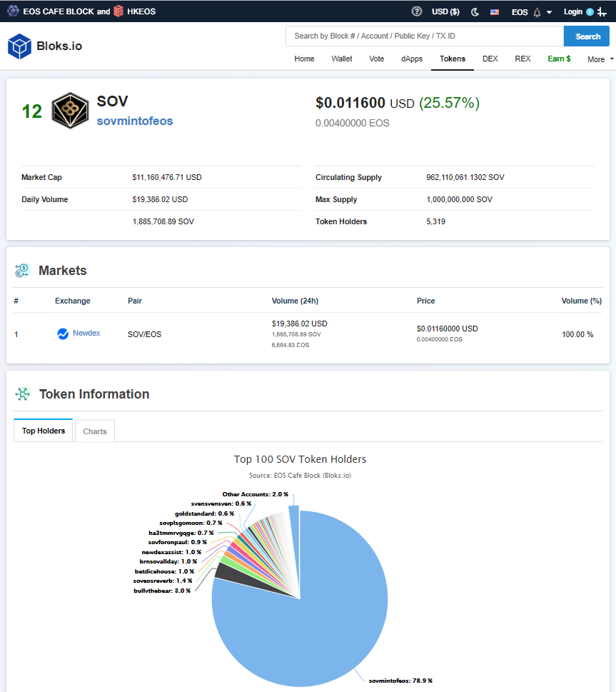Select the Top Holders tab
This screenshot has height=692, width=616.
point(44,431)
